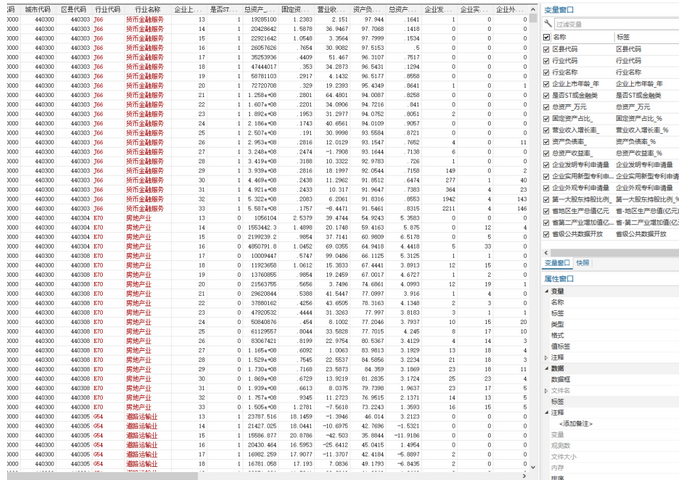The height and width of the screenshot is (486, 692).
Task: Click the 企业发… column header
Action: point(439,9)
